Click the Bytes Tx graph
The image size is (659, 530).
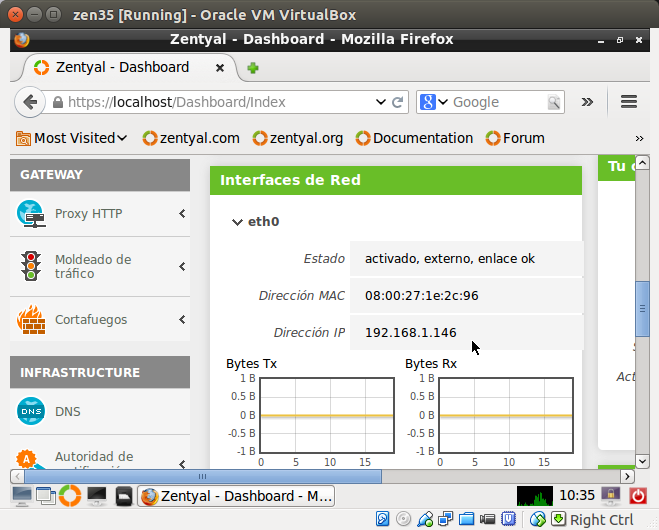327,415
